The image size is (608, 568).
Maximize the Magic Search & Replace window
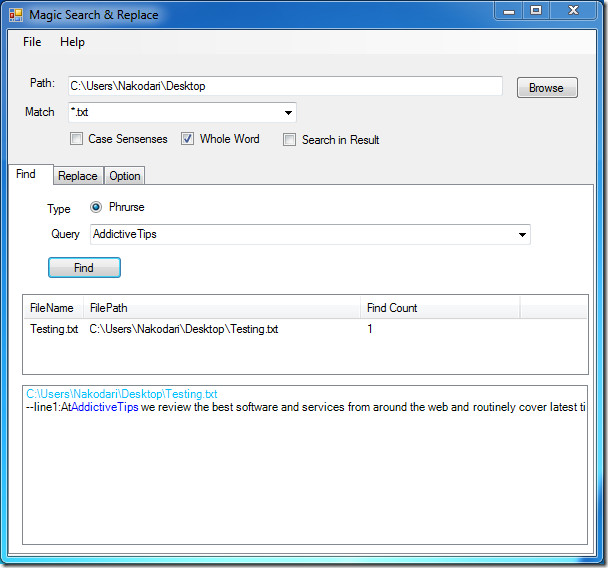click(536, 11)
